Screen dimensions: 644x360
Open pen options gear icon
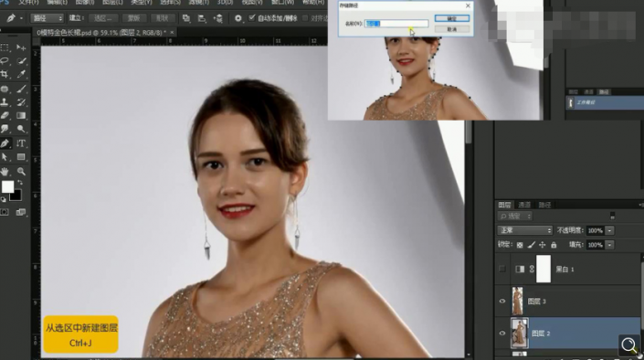tap(238, 18)
